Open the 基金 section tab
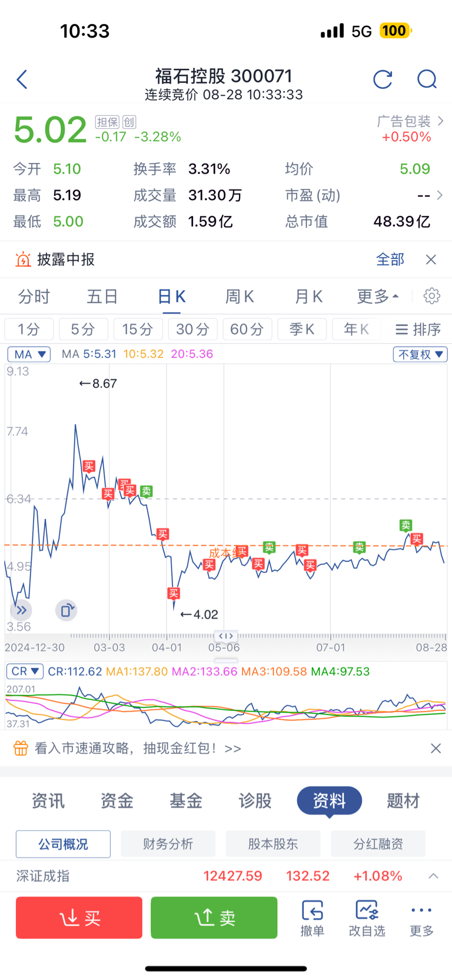The width and height of the screenshot is (452, 980). pyautogui.click(x=186, y=800)
